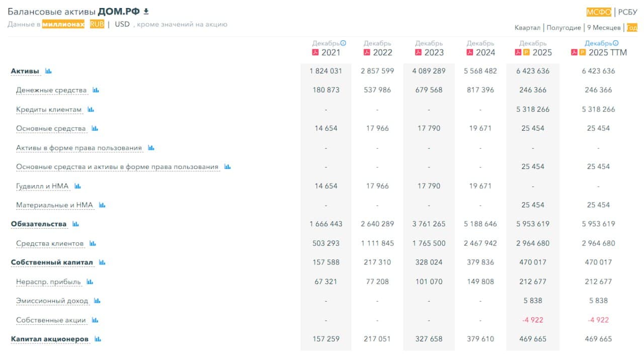The image size is (644, 356).
Task: Choose the 9 Месяцев period tab
Action: pos(604,28)
